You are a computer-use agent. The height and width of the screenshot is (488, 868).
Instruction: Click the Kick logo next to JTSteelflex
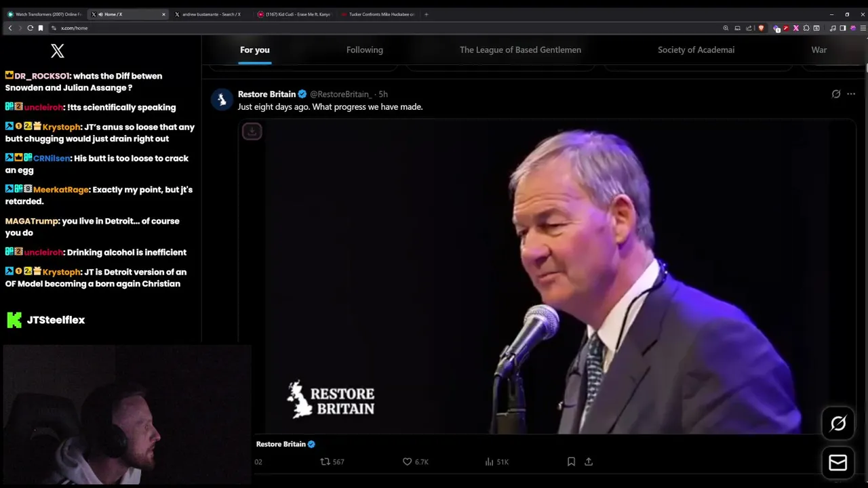[x=14, y=320]
